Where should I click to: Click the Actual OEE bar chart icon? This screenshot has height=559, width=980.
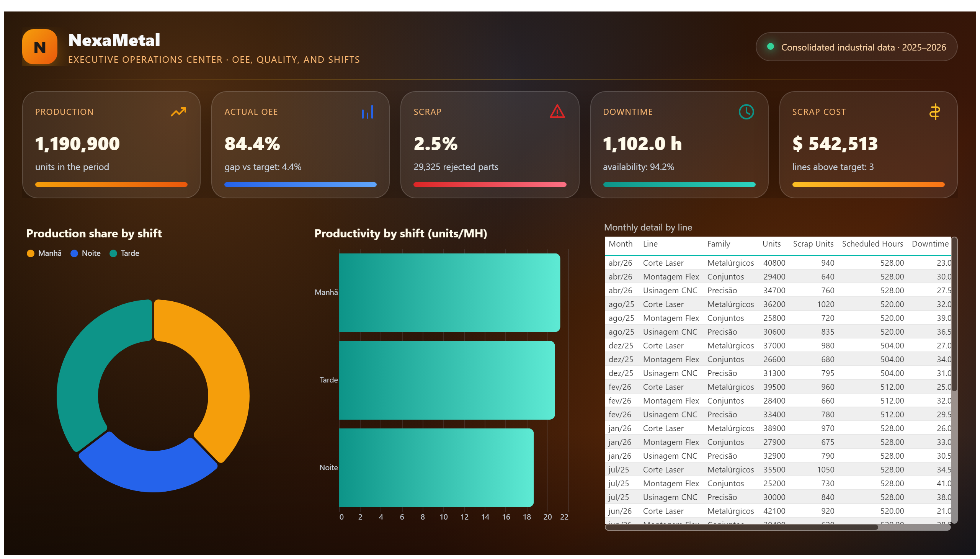[x=367, y=112]
